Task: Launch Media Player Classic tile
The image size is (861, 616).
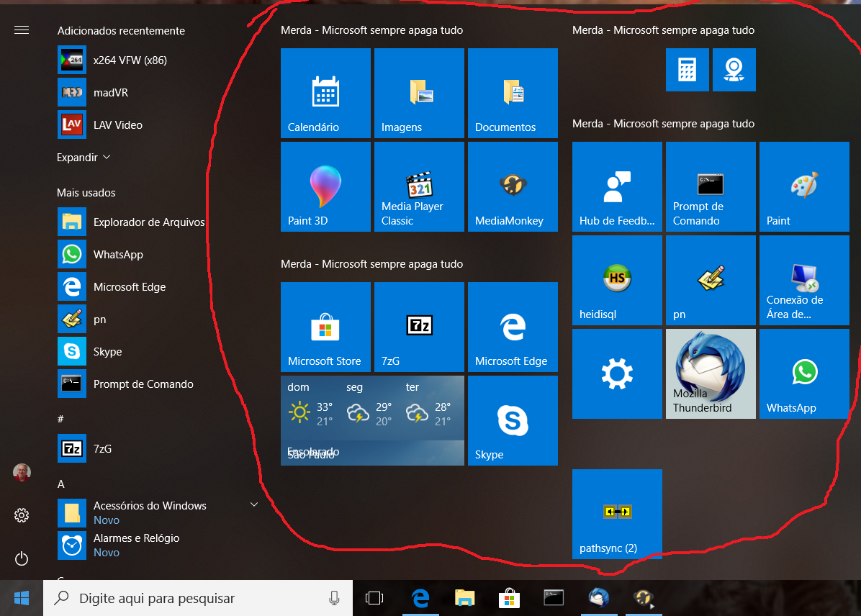Action: click(x=419, y=186)
